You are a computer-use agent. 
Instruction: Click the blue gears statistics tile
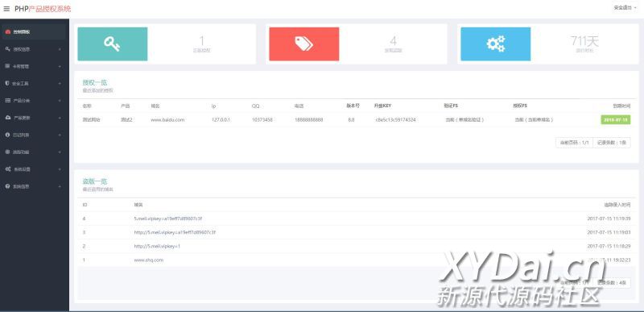pos(495,44)
